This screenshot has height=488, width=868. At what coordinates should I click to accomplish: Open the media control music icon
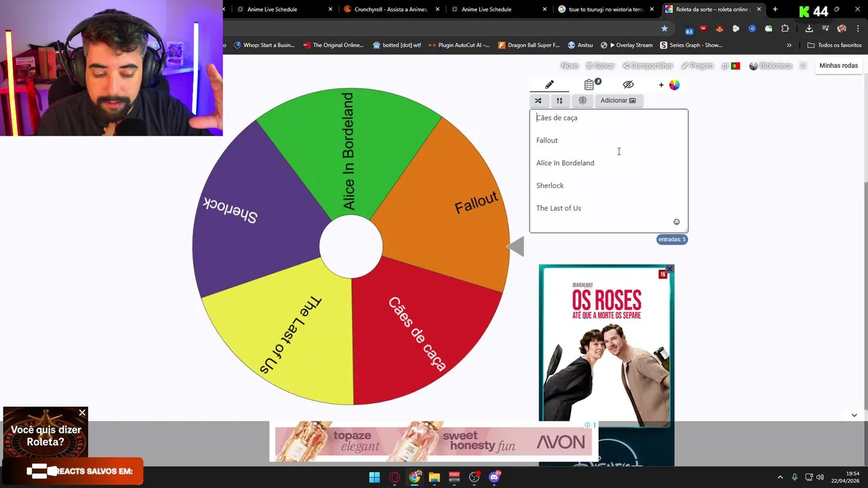tap(825, 28)
